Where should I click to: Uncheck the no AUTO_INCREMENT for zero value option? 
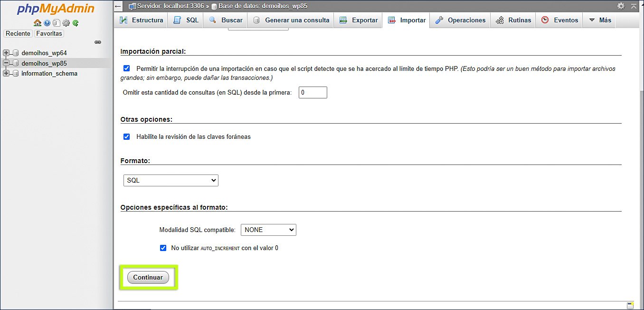coord(163,248)
